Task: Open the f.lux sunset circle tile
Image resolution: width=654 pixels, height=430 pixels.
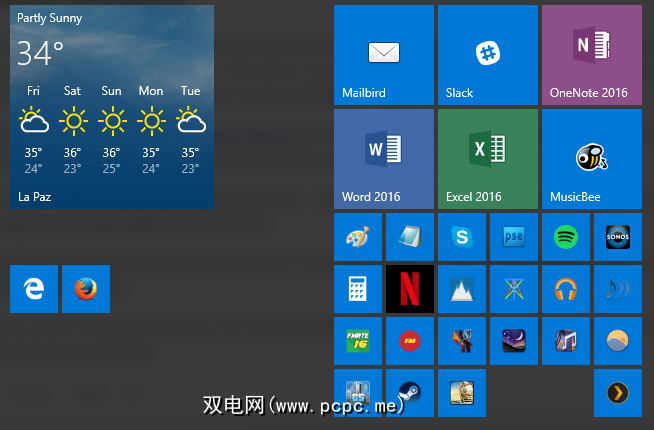Action: click(618, 341)
